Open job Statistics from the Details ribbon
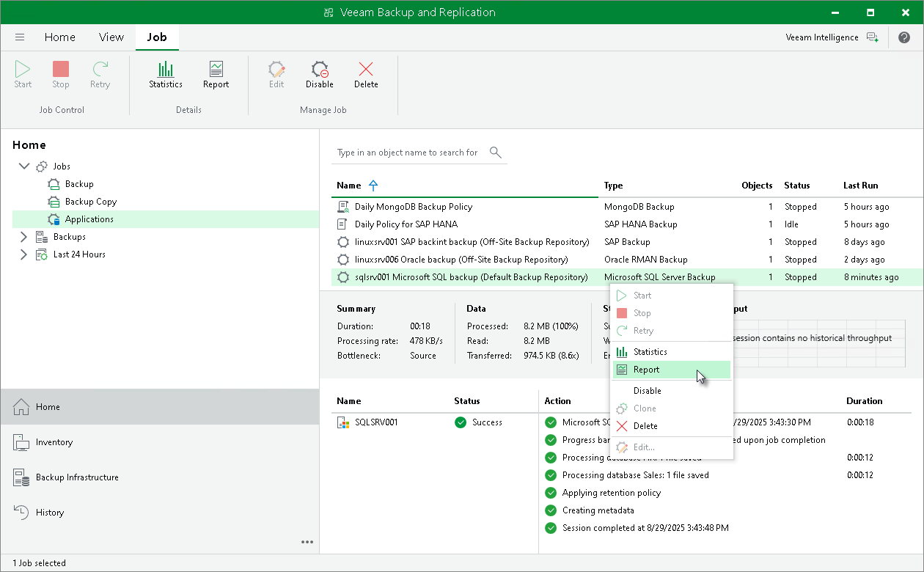Viewport: 924px width, 572px height. (x=165, y=73)
